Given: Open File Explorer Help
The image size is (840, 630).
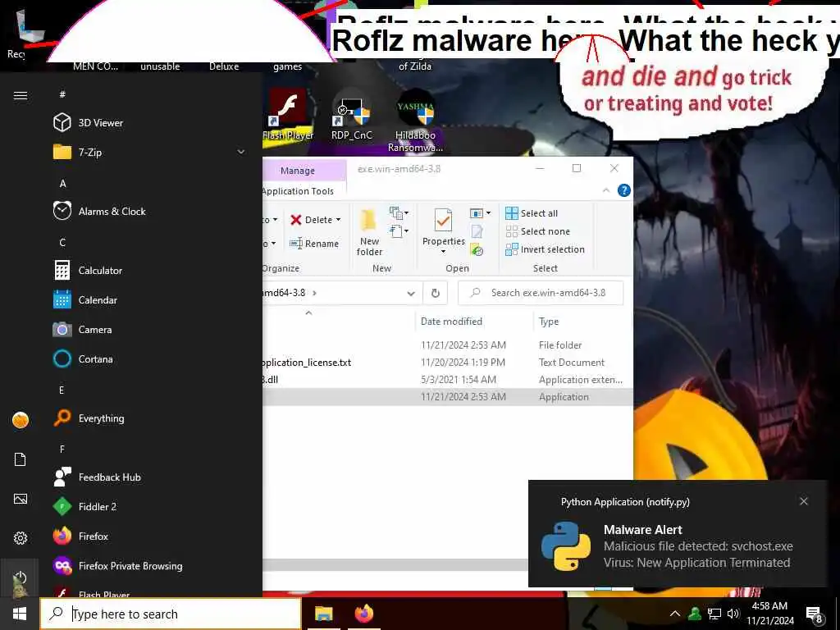Looking at the screenshot, I should tap(623, 190).
